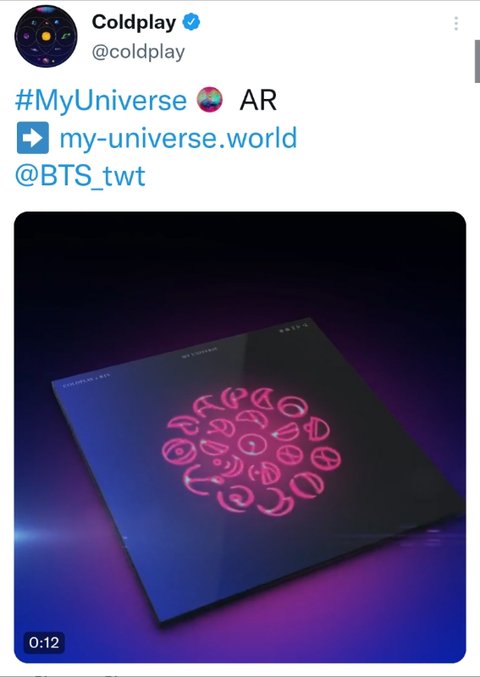This screenshot has height=677, width=480.
Task: Click the Coldplay display name
Action: click(134, 22)
